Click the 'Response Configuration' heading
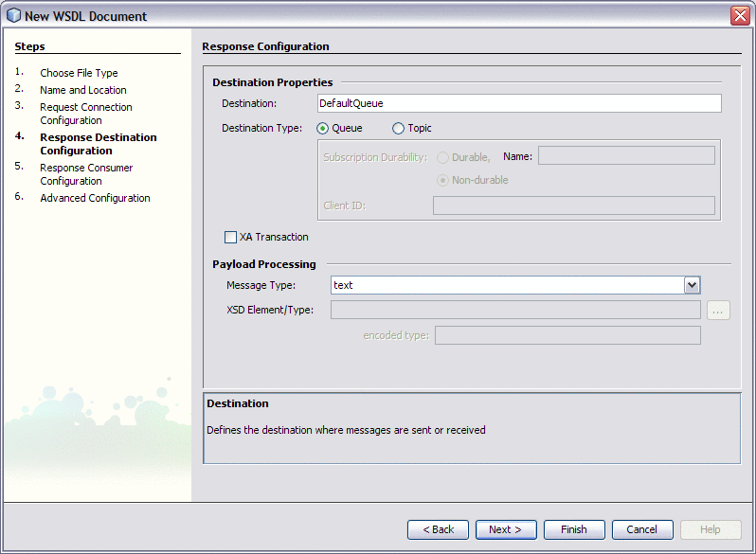 tap(265, 46)
